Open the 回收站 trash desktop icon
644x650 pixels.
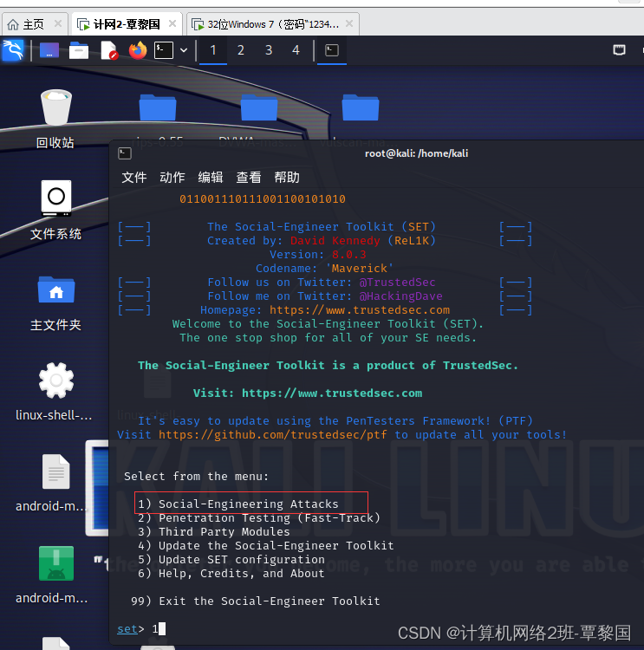55,119
